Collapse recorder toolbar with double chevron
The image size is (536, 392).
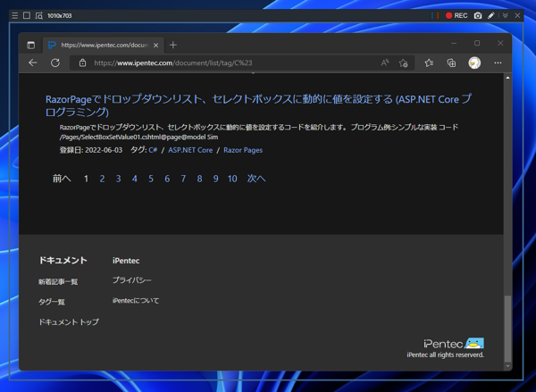point(506,15)
